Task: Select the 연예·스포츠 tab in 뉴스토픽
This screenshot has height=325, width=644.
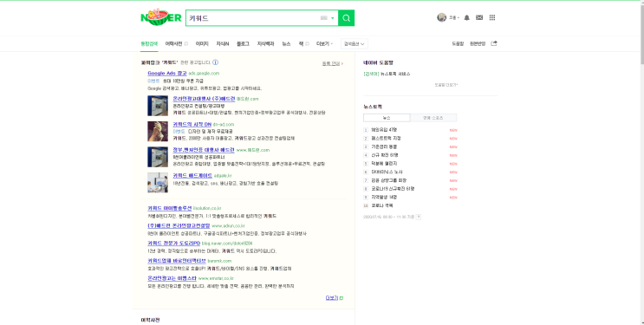Action: [433, 118]
